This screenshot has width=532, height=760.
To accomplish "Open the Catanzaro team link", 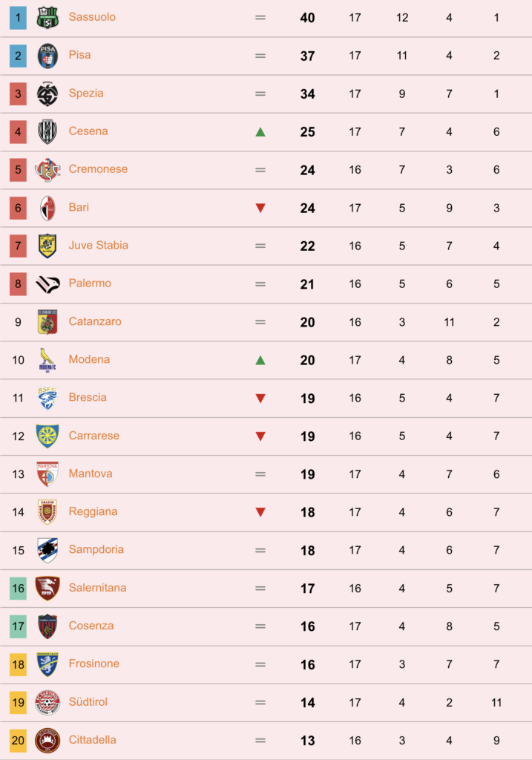I will click(x=95, y=321).
